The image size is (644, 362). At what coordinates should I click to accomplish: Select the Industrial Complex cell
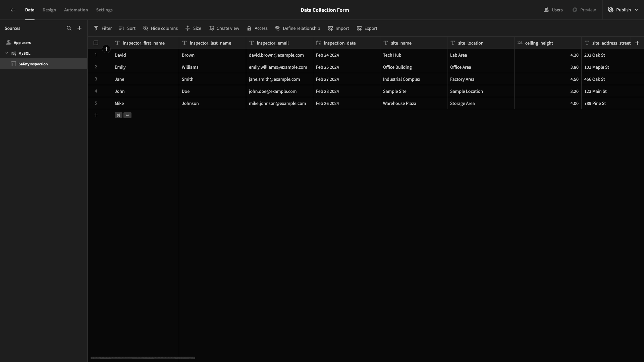414,79
